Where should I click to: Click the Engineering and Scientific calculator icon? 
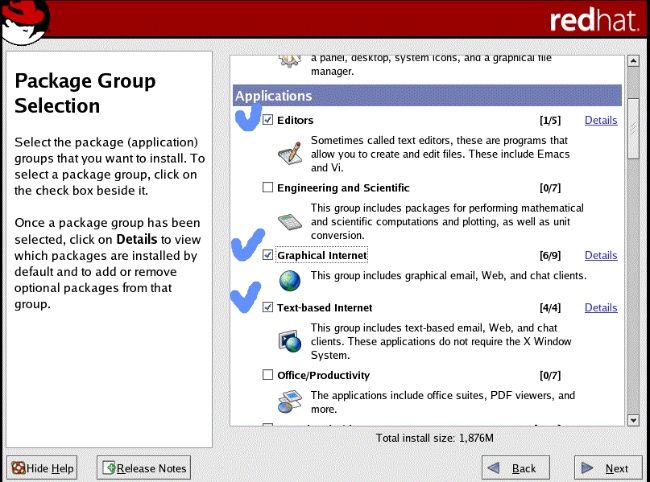[290, 222]
